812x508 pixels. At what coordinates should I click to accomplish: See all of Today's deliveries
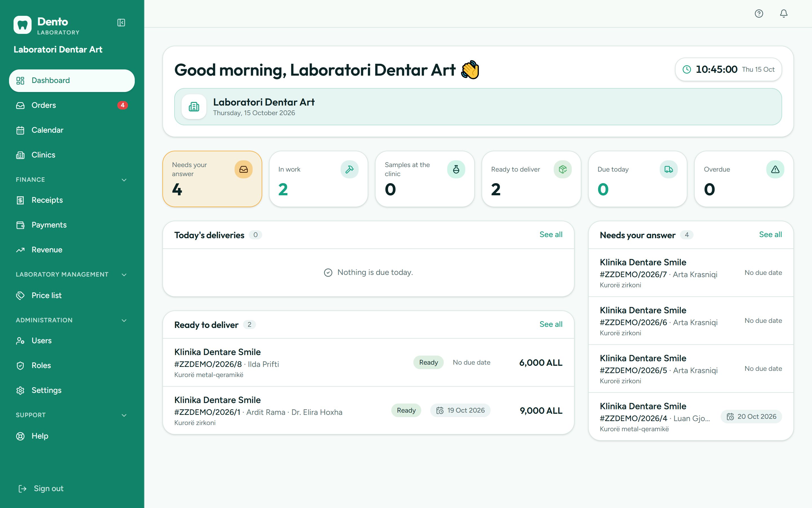click(551, 235)
